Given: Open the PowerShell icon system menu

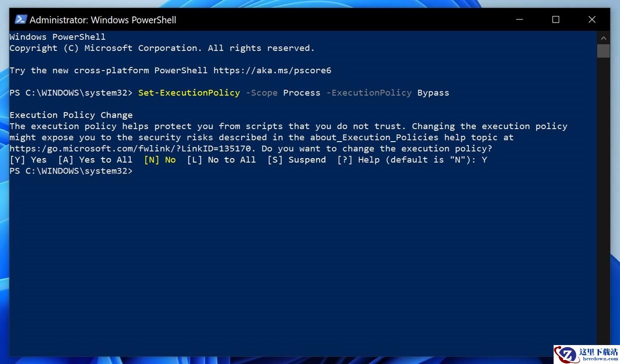Looking at the screenshot, I should [20, 20].
